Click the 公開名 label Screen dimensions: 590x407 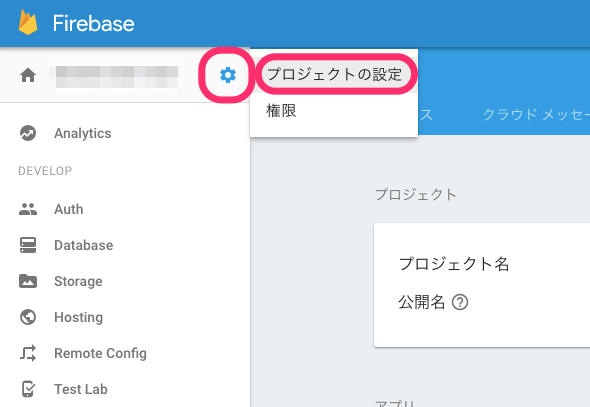click(421, 302)
